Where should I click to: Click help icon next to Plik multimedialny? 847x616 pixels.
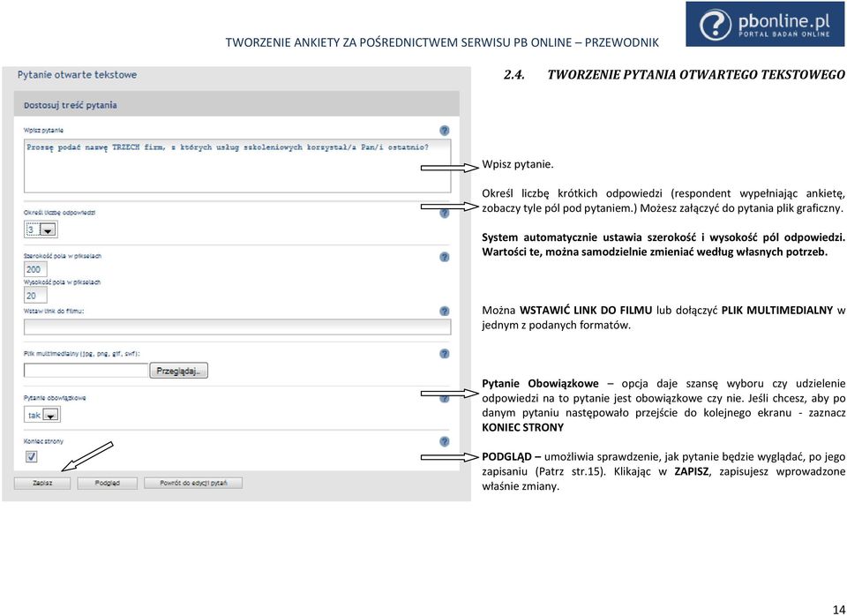(x=444, y=354)
